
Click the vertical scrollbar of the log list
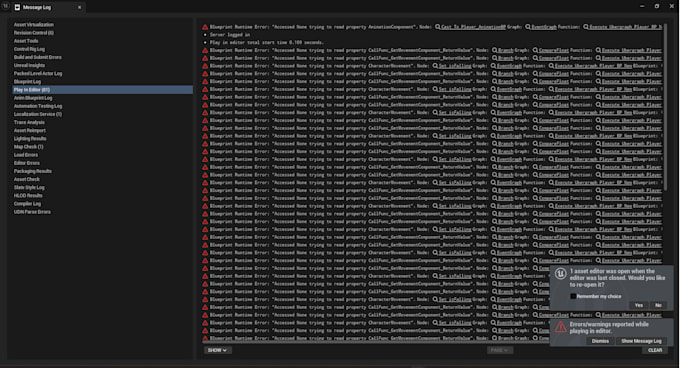[x=665, y=108]
